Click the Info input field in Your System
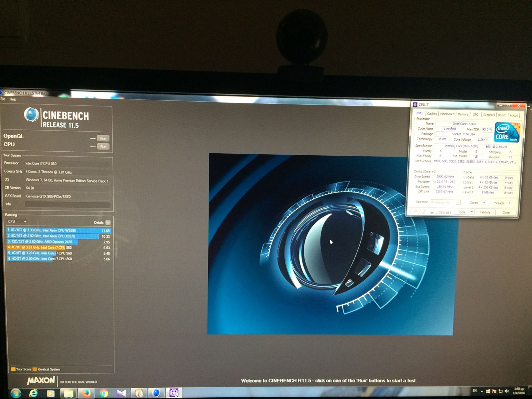Screen dimensions: 532x399 [x=67, y=204]
